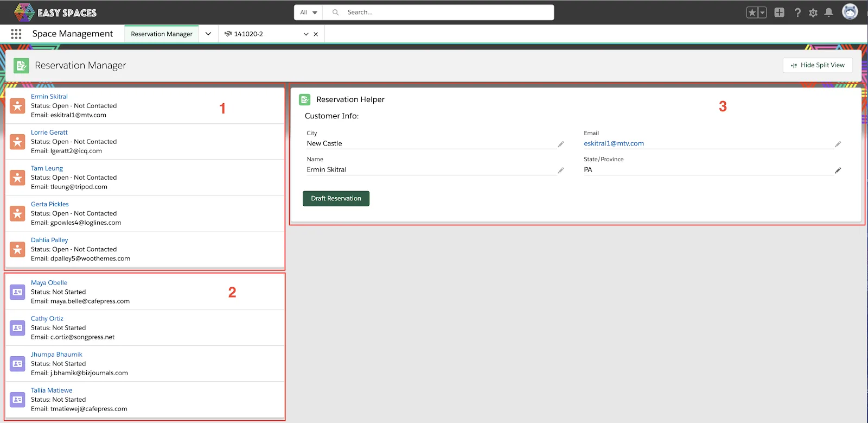Image resolution: width=868 pixels, height=423 pixels.
Task: Focus the global Search field
Action: (439, 12)
